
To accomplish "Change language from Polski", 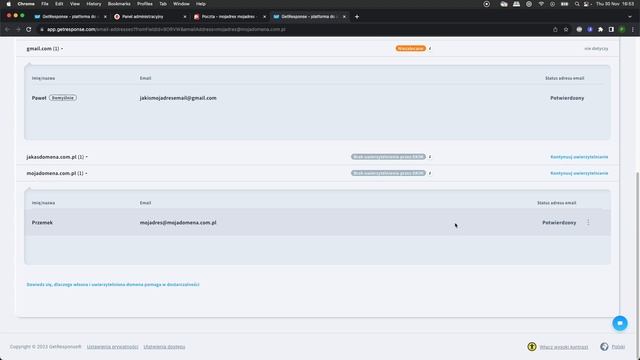I will 618,347.
